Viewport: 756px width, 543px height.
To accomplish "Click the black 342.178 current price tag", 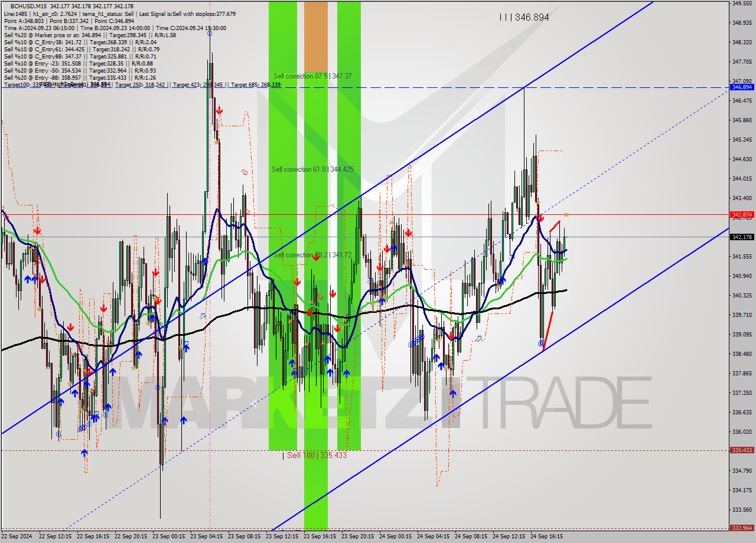I will [742, 237].
